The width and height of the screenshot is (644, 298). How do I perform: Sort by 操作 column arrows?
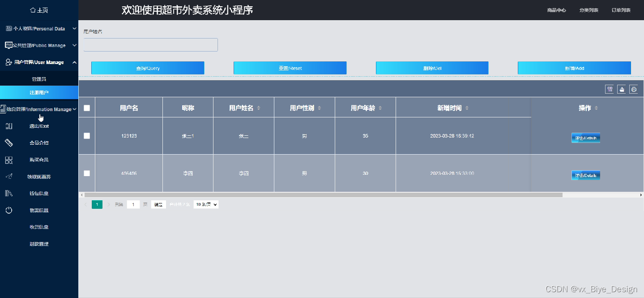point(596,108)
